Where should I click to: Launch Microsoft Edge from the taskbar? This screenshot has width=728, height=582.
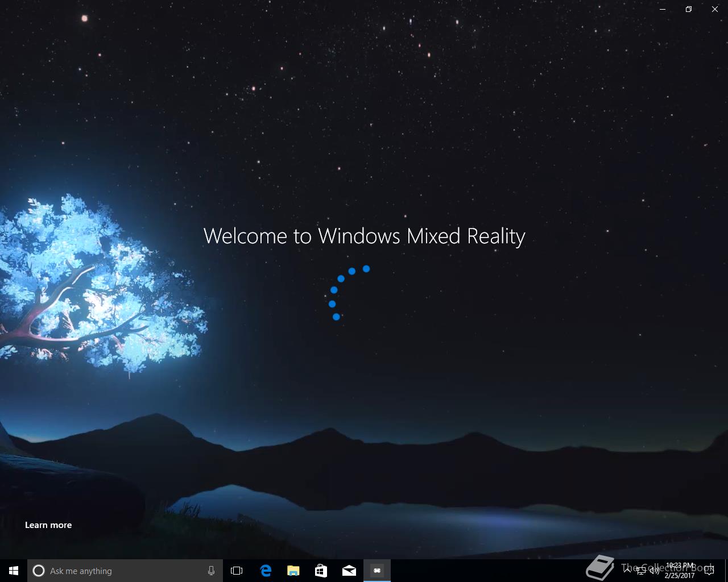(265, 571)
